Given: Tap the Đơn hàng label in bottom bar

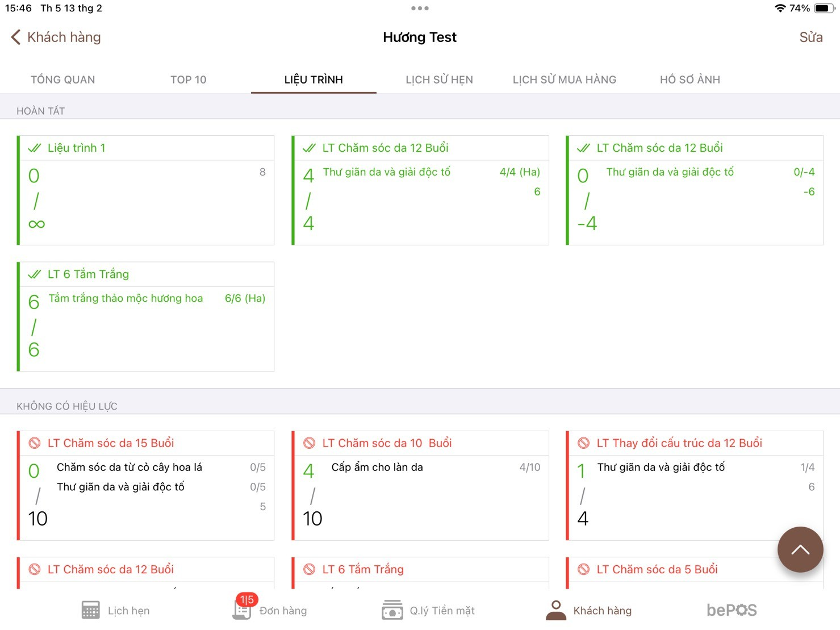Looking at the screenshot, I should (283, 611).
